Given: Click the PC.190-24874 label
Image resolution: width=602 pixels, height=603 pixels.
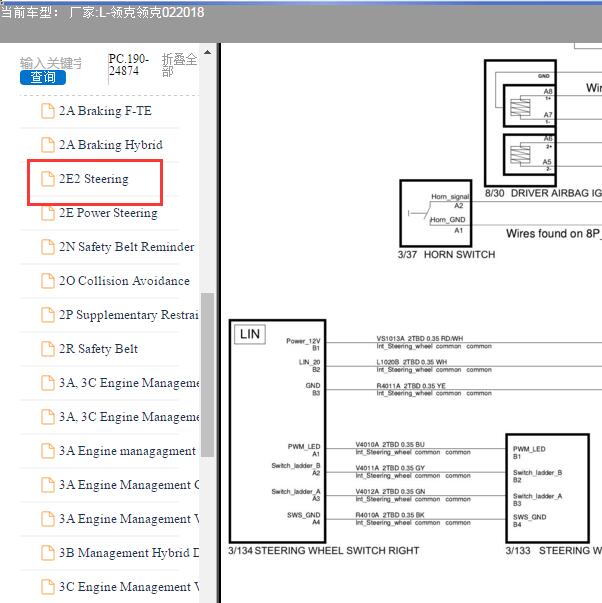Looking at the screenshot, I should click(x=128, y=65).
